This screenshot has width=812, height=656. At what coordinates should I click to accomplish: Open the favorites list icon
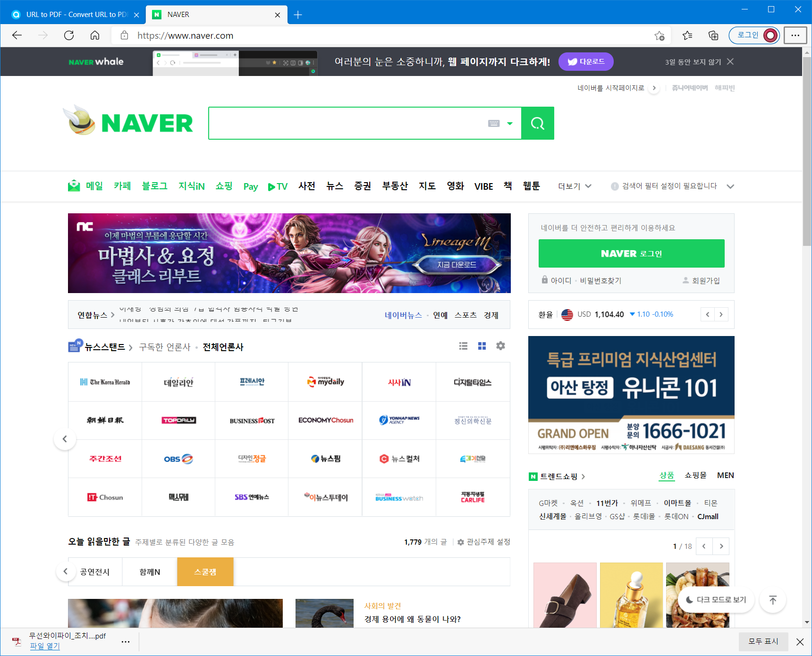(687, 35)
